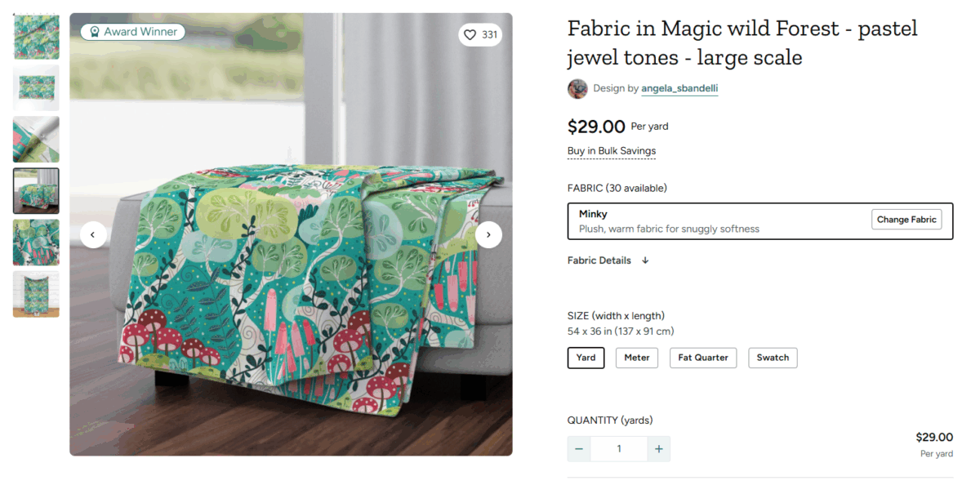
Task: Select the last hanging blanket thumbnail
Action: 36,293
